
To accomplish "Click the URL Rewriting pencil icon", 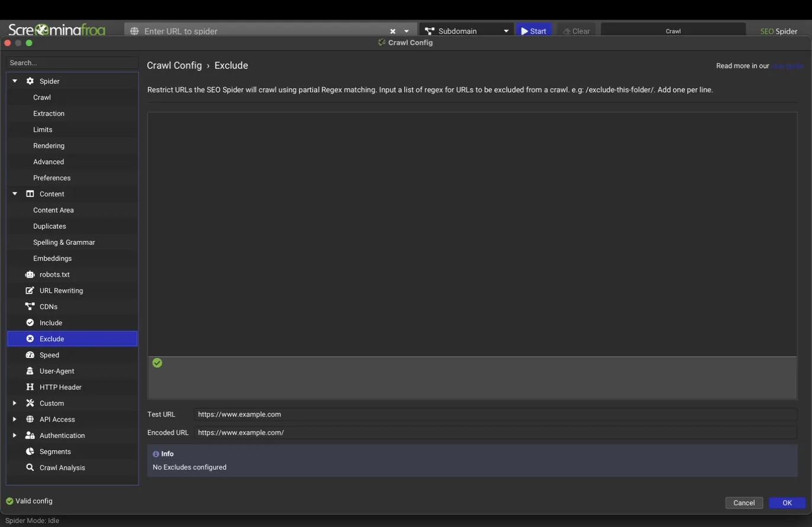I will (30, 290).
